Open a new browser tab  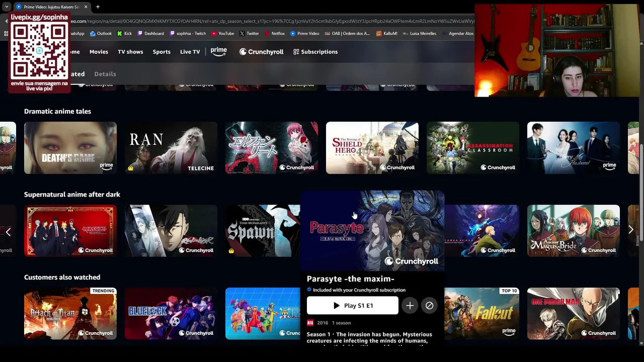click(x=98, y=7)
